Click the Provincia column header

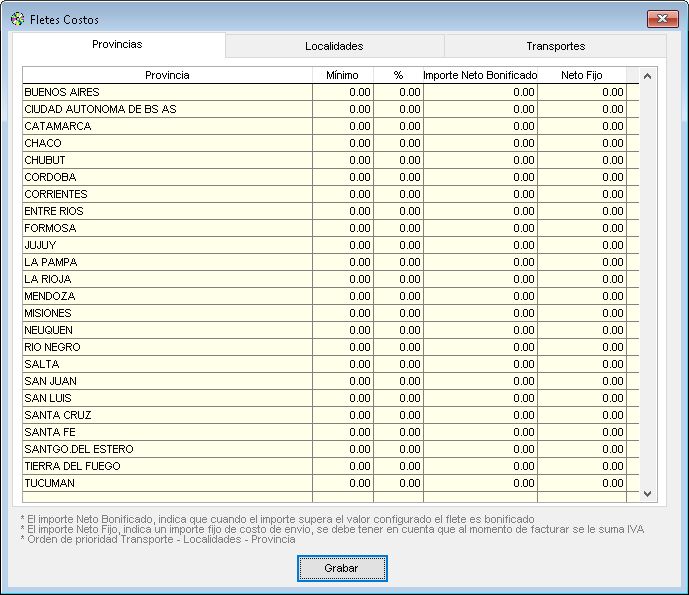[167, 75]
